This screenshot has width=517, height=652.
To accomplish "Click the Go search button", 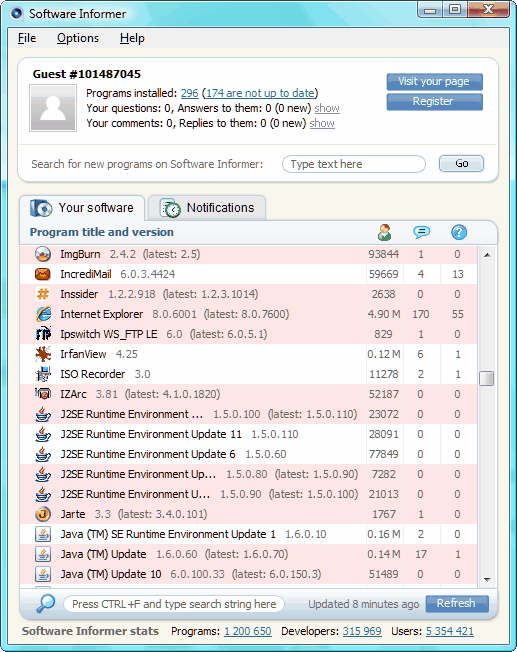I will point(461,163).
